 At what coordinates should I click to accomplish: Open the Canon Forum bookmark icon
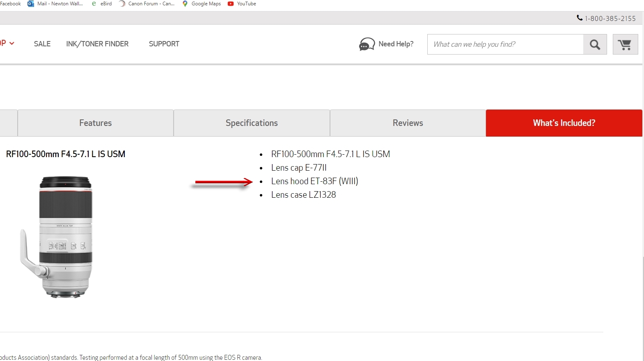(122, 4)
